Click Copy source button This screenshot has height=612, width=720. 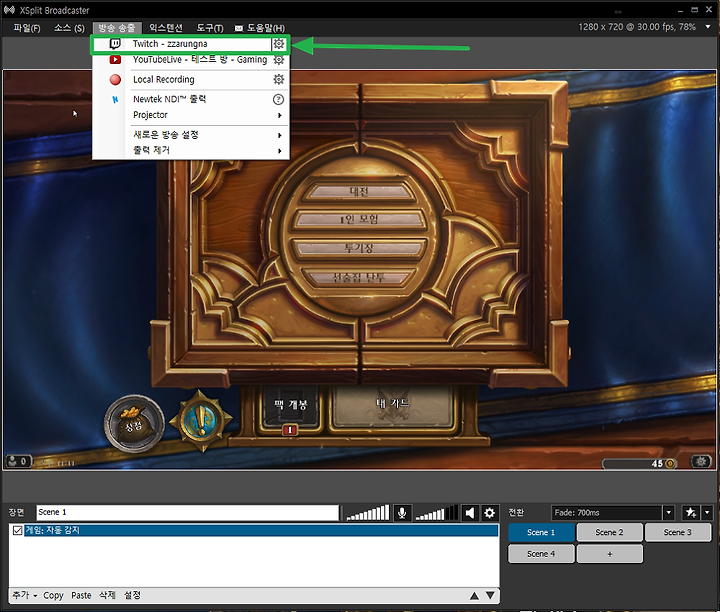53,595
